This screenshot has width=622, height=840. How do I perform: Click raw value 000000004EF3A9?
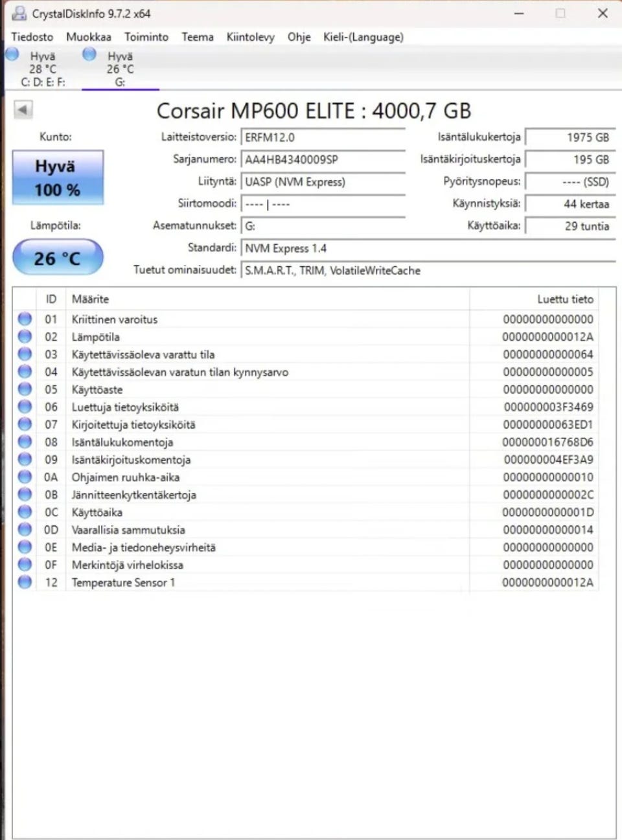548,459
